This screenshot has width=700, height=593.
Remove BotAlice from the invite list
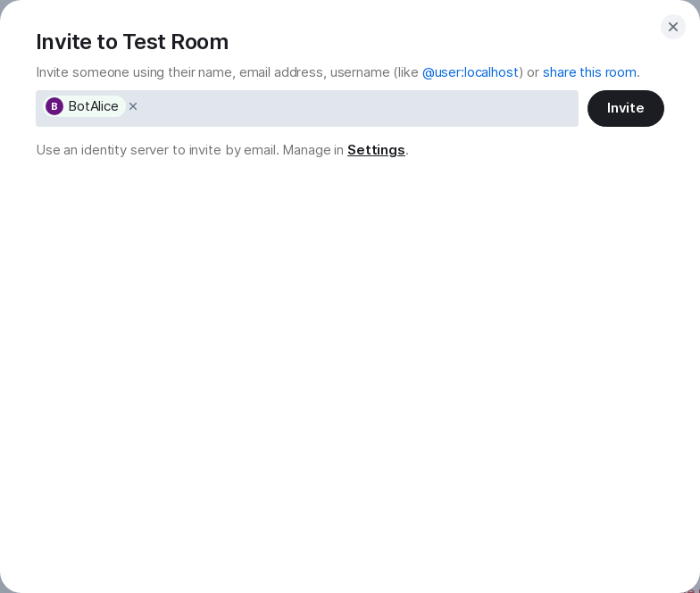point(133,106)
